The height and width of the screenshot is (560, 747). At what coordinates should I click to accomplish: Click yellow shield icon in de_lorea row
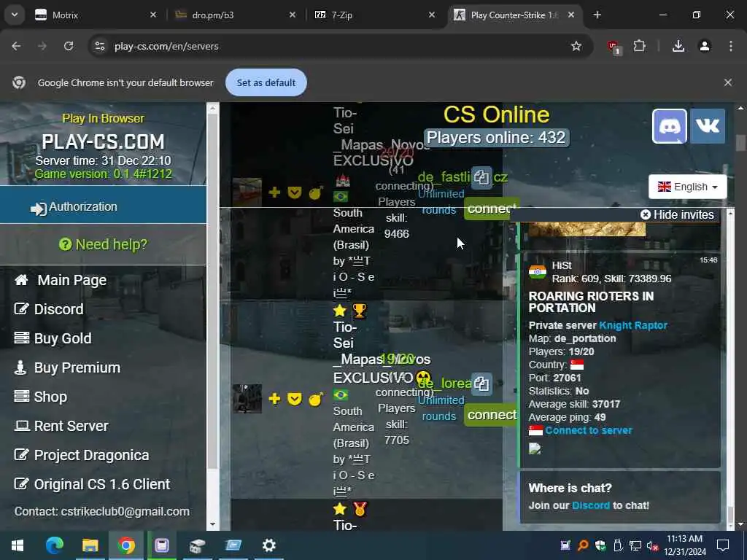[295, 399]
